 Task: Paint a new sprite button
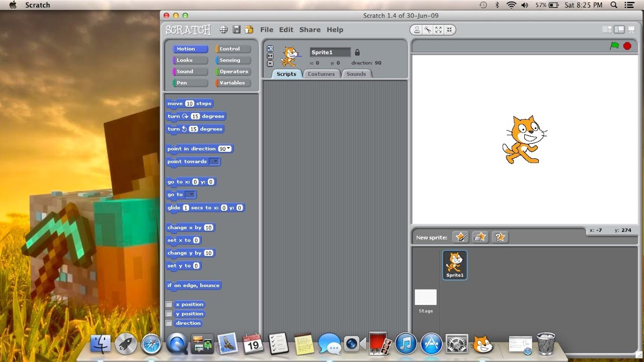coord(461,237)
